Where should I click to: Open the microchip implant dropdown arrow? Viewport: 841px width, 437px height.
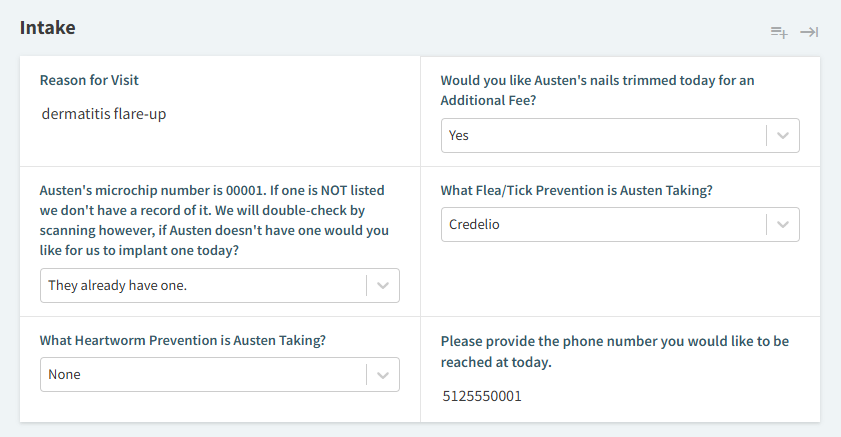pyautogui.click(x=382, y=286)
